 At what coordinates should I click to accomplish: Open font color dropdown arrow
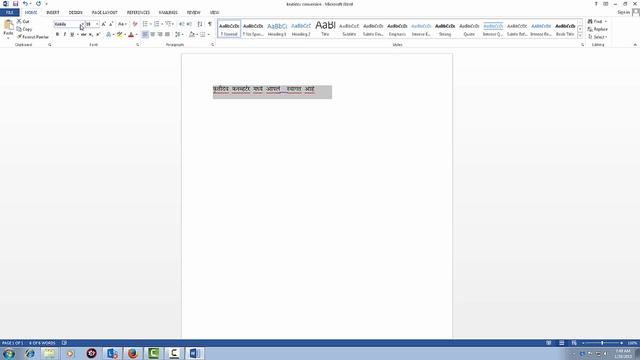pos(136,35)
